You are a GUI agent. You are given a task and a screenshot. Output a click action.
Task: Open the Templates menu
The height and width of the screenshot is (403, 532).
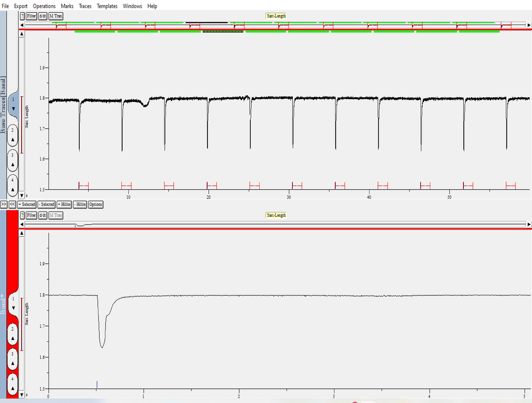(x=107, y=6)
